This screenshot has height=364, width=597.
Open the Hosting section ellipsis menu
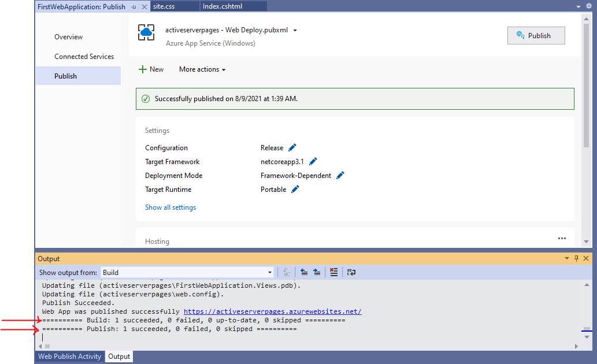point(562,239)
